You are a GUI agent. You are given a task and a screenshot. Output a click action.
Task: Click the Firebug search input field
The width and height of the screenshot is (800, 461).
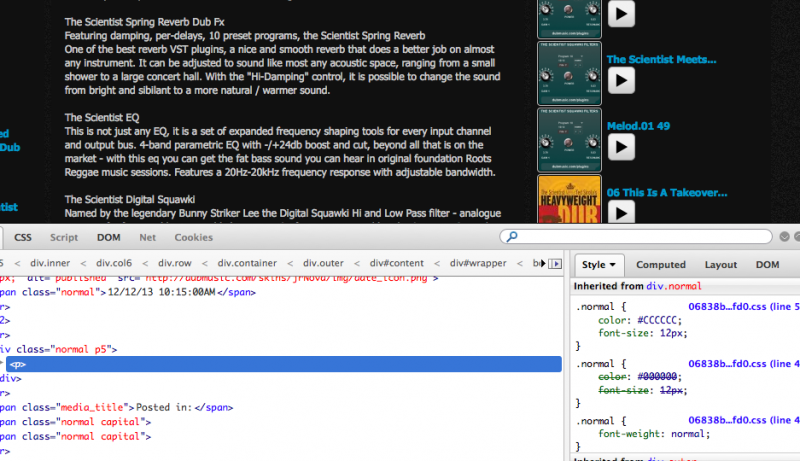coord(640,238)
